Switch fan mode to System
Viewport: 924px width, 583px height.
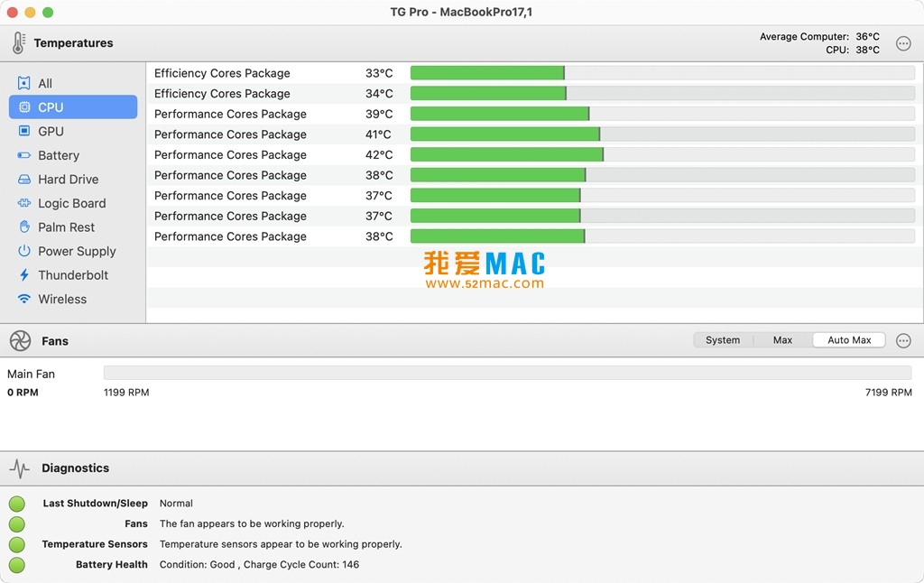click(723, 340)
